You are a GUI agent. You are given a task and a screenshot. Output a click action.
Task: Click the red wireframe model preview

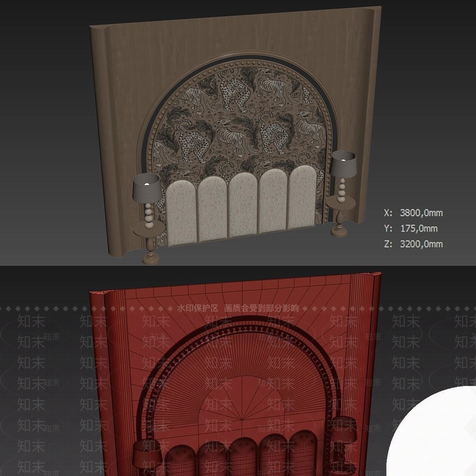click(235, 373)
